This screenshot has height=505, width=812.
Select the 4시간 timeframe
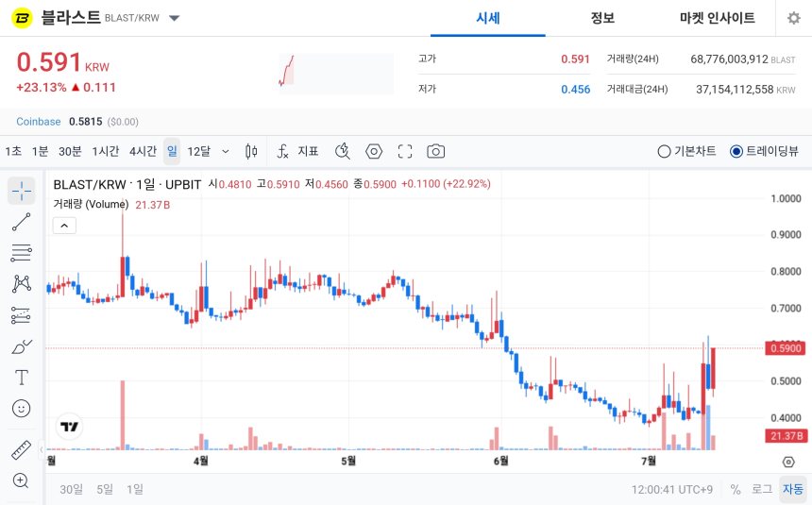tap(143, 151)
